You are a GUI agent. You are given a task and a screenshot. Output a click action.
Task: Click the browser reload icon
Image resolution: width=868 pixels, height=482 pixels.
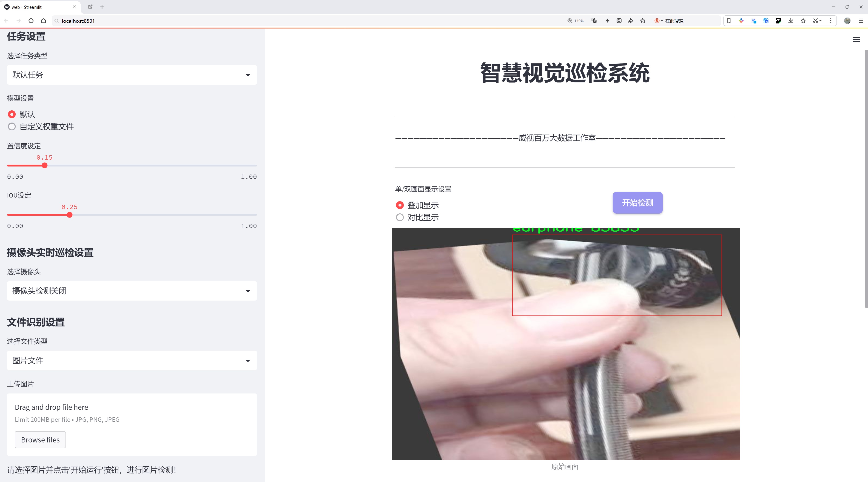[x=31, y=21]
